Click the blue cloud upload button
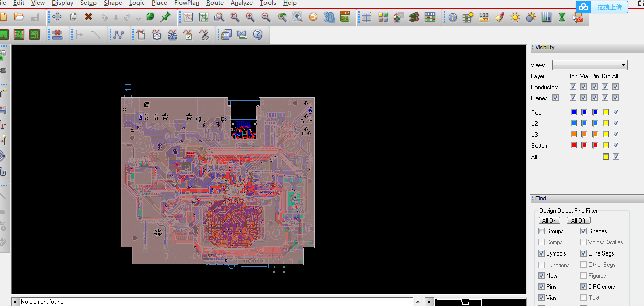 click(602, 7)
